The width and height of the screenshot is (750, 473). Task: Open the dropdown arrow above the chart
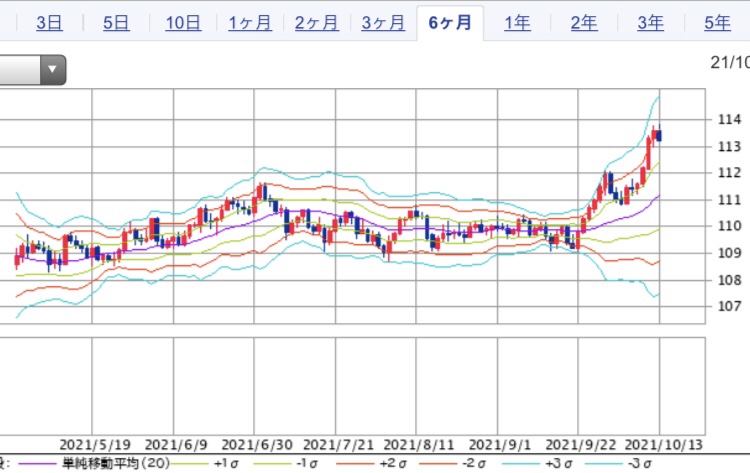pyautogui.click(x=53, y=70)
